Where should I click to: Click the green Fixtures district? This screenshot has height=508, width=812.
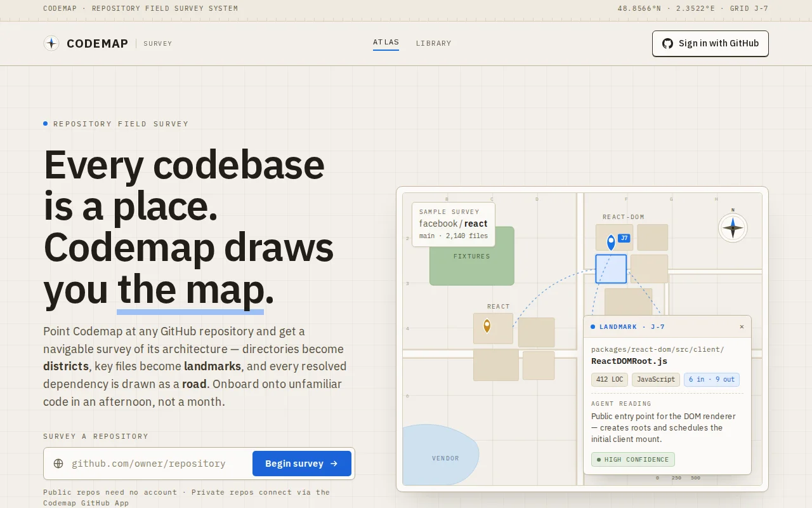pyautogui.click(x=472, y=256)
